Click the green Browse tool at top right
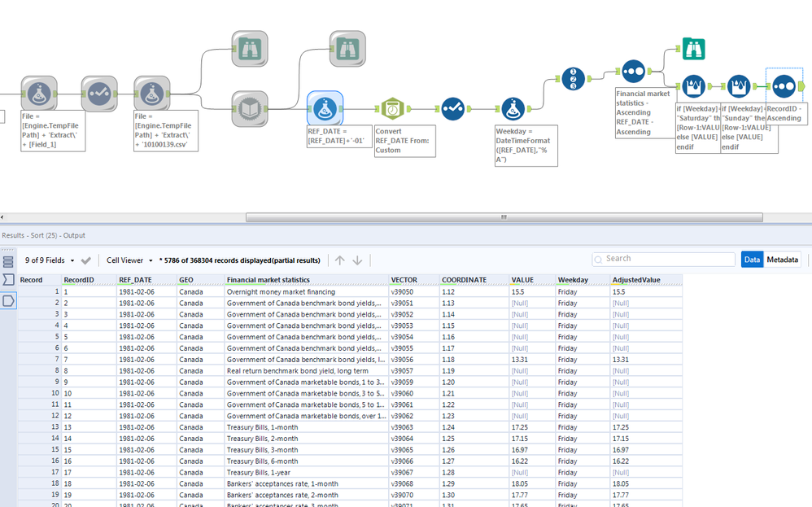This screenshot has height=507, width=812. [x=693, y=50]
